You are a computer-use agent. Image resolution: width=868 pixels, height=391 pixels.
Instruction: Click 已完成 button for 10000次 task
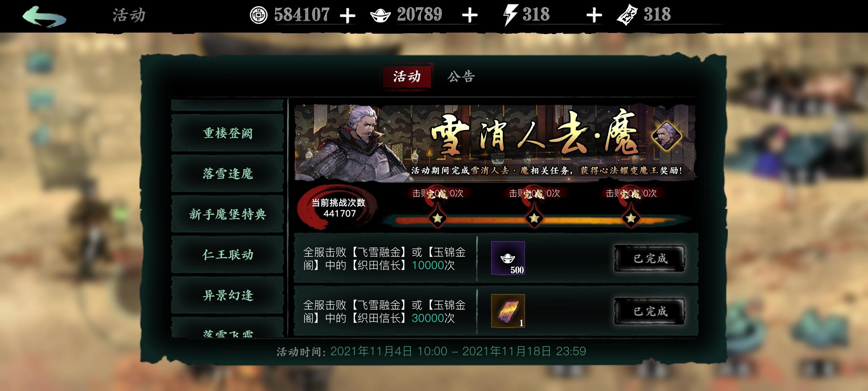650,258
